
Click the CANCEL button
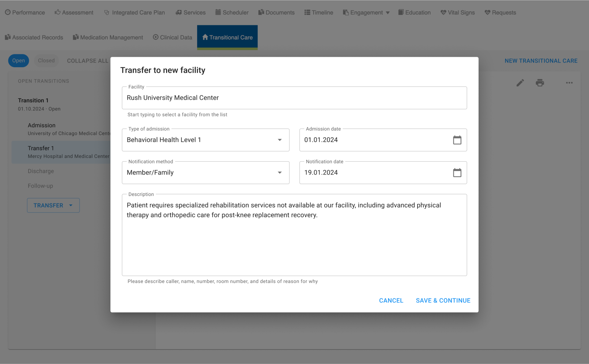click(x=391, y=301)
